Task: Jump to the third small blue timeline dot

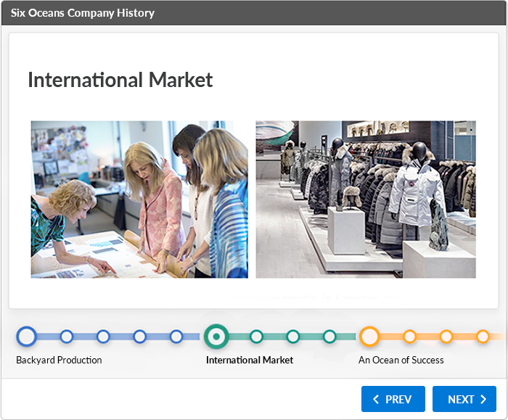Action: pos(140,336)
